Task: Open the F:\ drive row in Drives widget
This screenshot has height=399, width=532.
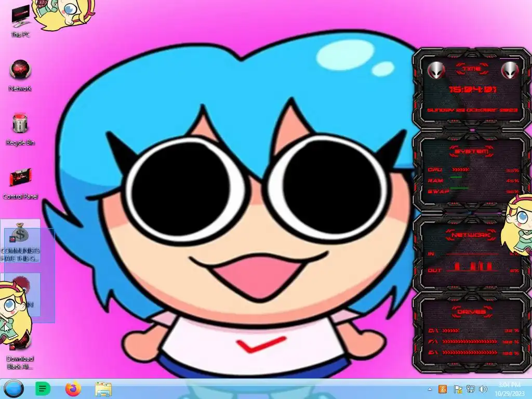Action: 473,342
